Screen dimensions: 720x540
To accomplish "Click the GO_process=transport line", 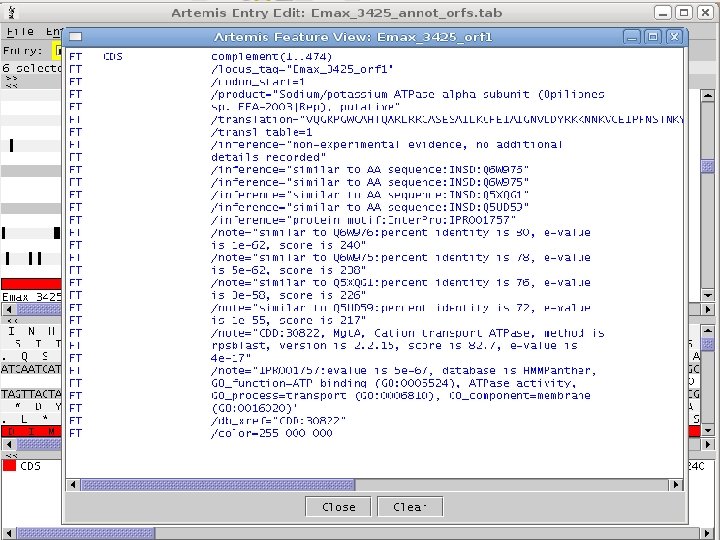I will coord(400,395).
